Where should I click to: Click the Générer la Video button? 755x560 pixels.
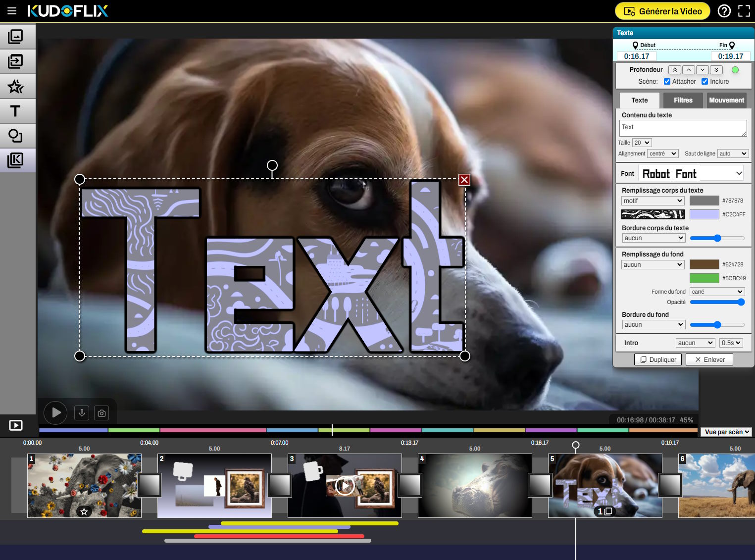(x=662, y=11)
